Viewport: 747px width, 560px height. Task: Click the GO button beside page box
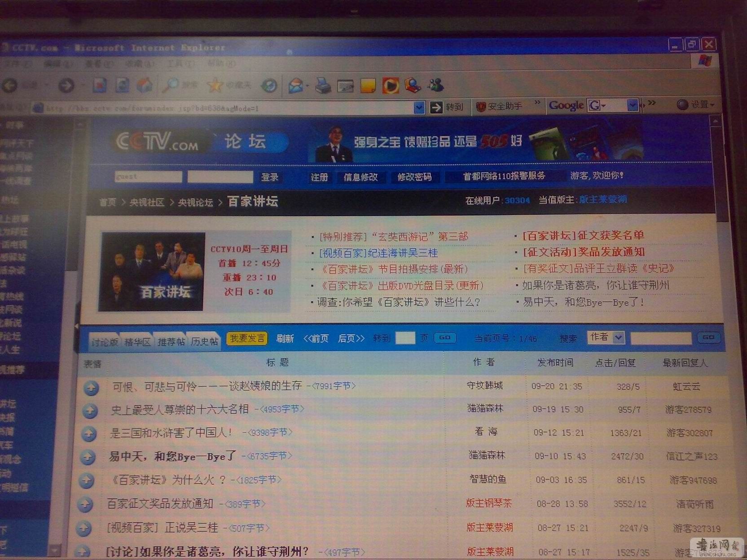pyautogui.click(x=445, y=337)
